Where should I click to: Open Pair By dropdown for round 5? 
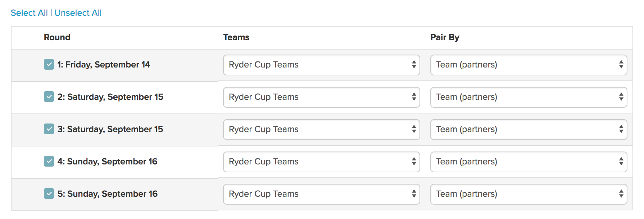point(529,194)
